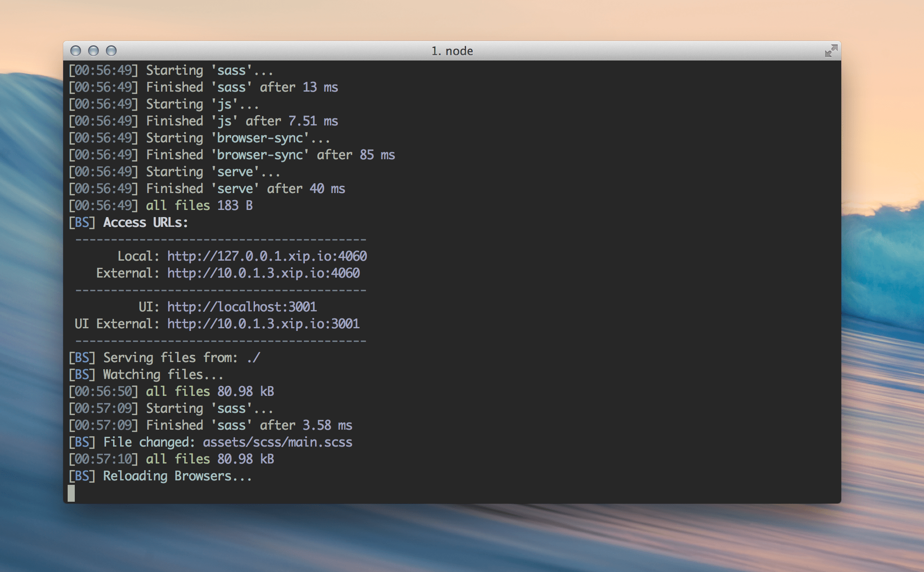Click the 'Finished sass after 13 ms' line
Screen dimensions: 924x572
203,87
